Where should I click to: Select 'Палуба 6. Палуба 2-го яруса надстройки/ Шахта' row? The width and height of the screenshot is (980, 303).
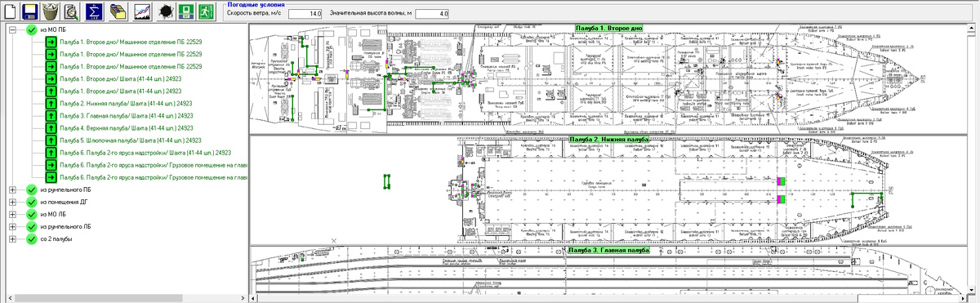[145, 153]
